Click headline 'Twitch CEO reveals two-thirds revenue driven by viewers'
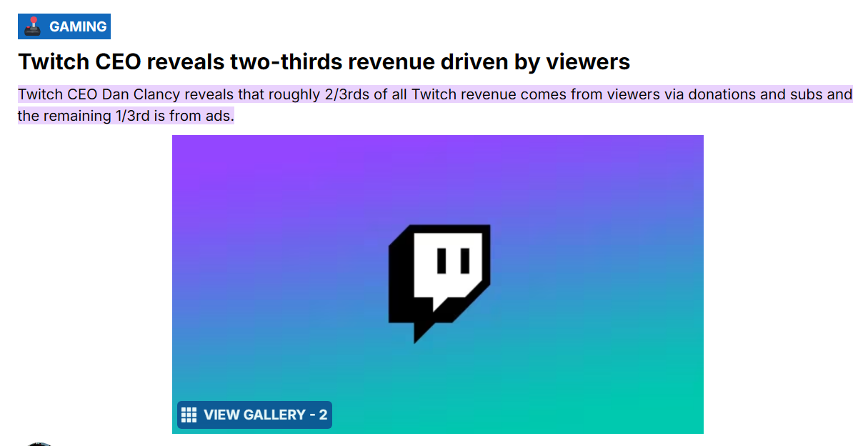The width and height of the screenshot is (868, 446). [324, 62]
